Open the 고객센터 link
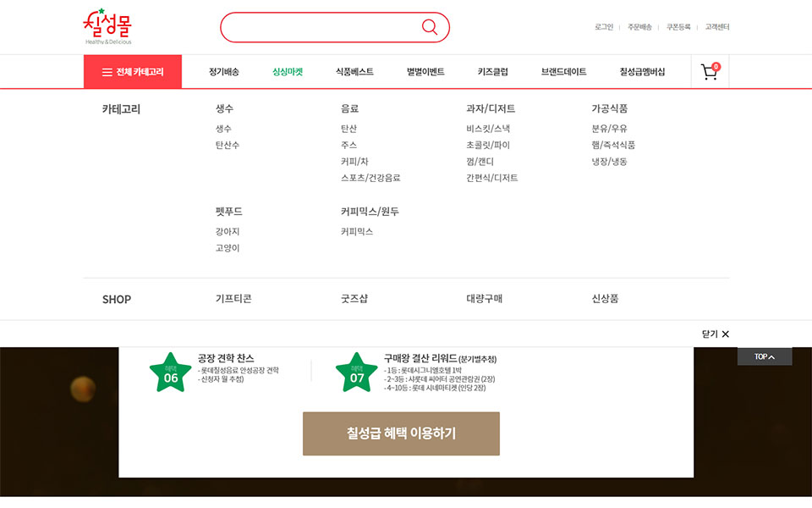Screen dimensions: 812x508 [717, 27]
